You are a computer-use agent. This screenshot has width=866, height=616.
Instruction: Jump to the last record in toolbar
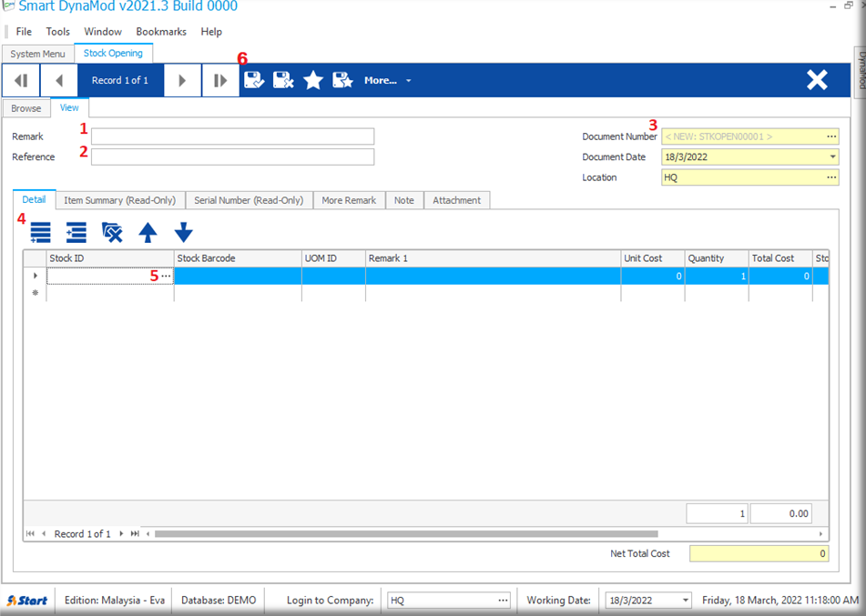(220, 80)
